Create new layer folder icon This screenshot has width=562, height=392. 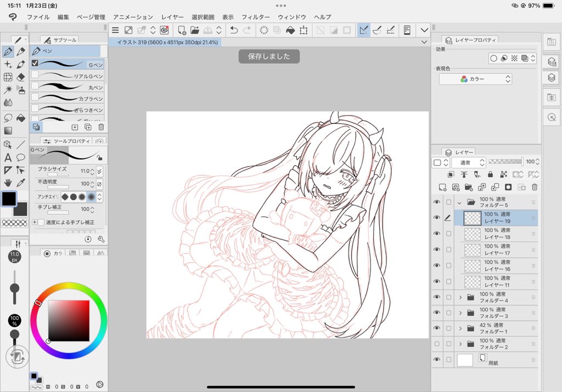tap(469, 187)
